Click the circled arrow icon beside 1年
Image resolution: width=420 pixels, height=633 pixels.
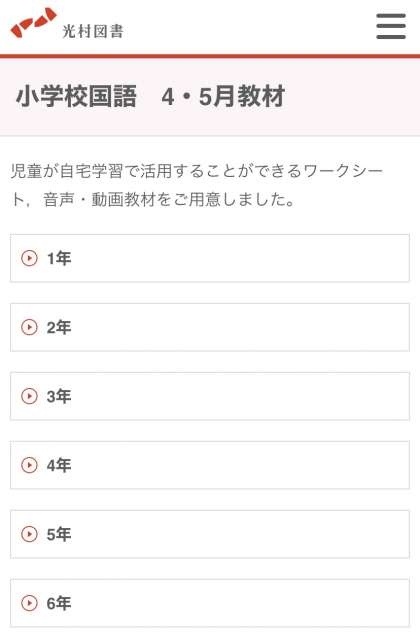(x=29, y=258)
